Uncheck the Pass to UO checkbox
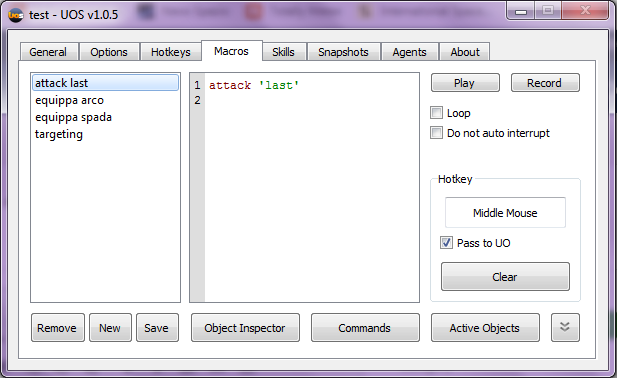This screenshot has height=378, width=617. (446, 243)
